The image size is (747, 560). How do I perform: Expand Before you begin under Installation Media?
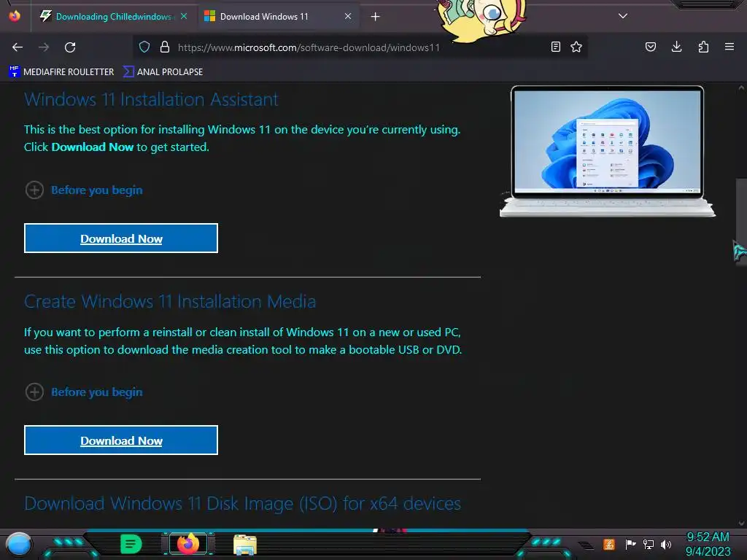[84, 392]
